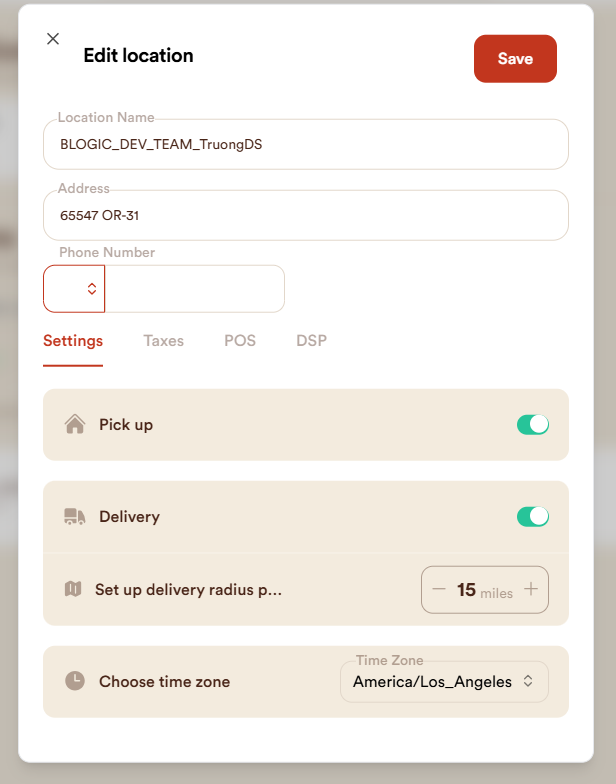
Task: Click the time zone clock icon
Action: 74,681
